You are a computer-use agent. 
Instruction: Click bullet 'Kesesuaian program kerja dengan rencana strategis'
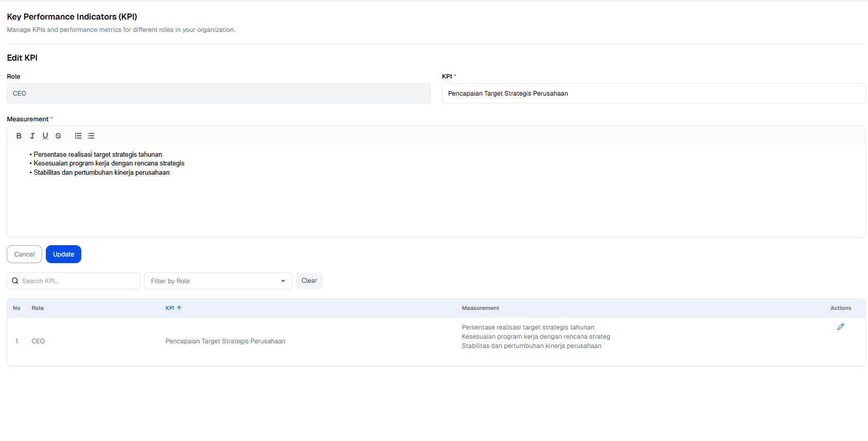click(109, 163)
